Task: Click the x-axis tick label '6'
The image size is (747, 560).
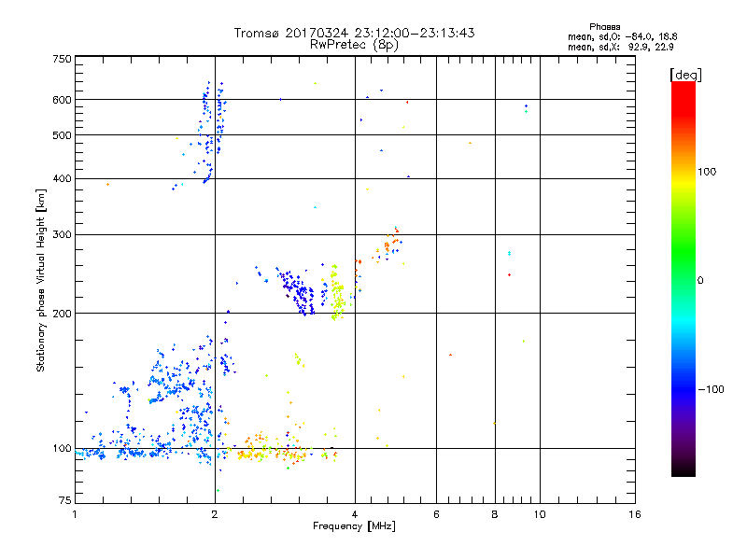Action: (x=436, y=514)
